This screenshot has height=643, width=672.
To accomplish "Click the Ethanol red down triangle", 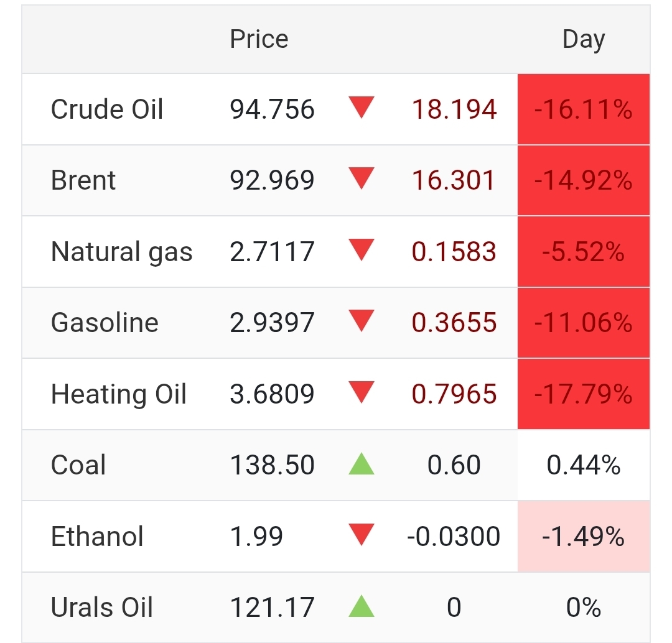I will 361,535.
